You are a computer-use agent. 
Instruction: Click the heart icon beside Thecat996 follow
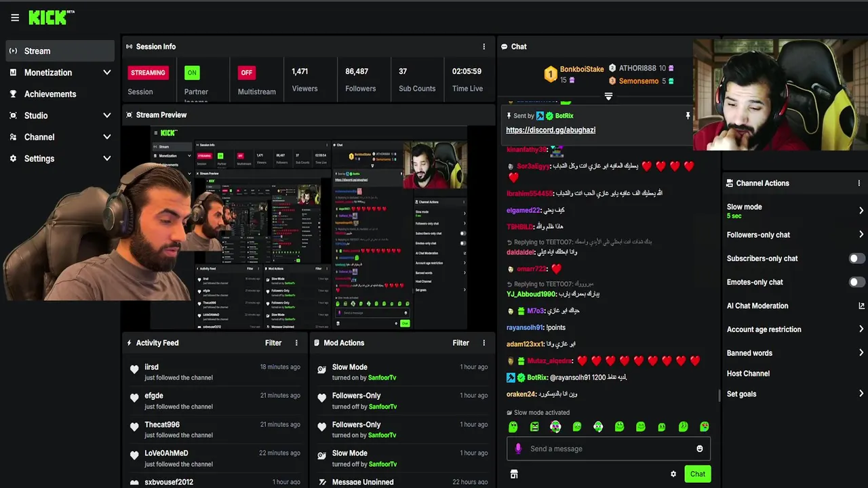pos(134,427)
